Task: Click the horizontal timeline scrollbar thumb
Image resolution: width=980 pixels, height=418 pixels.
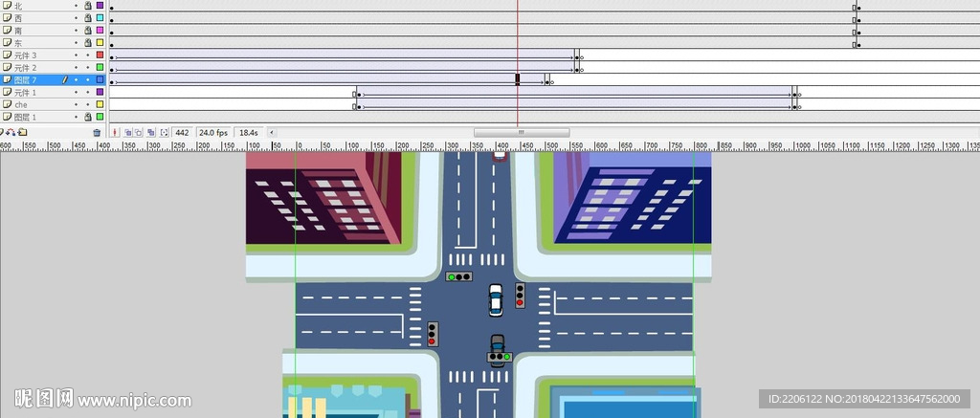Action: (x=522, y=132)
